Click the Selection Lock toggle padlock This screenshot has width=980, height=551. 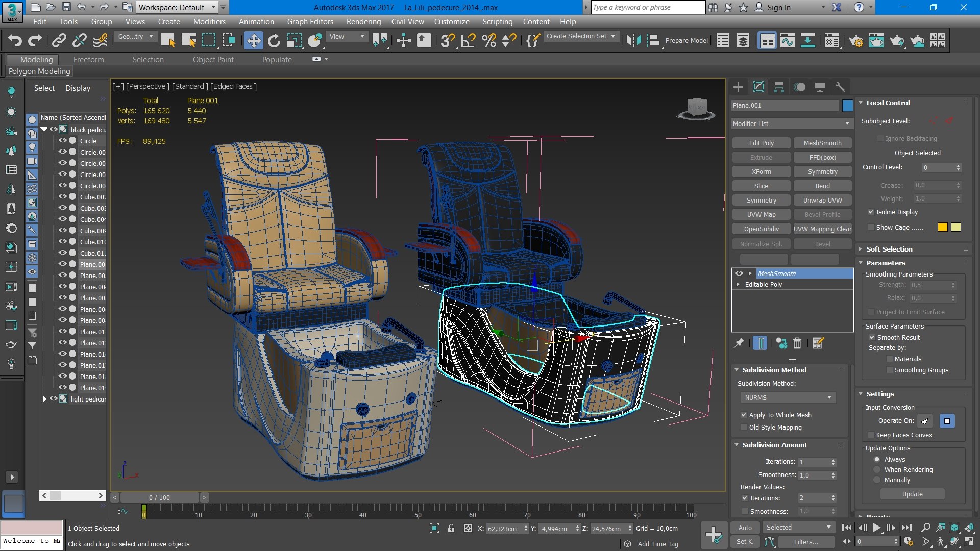point(451,529)
